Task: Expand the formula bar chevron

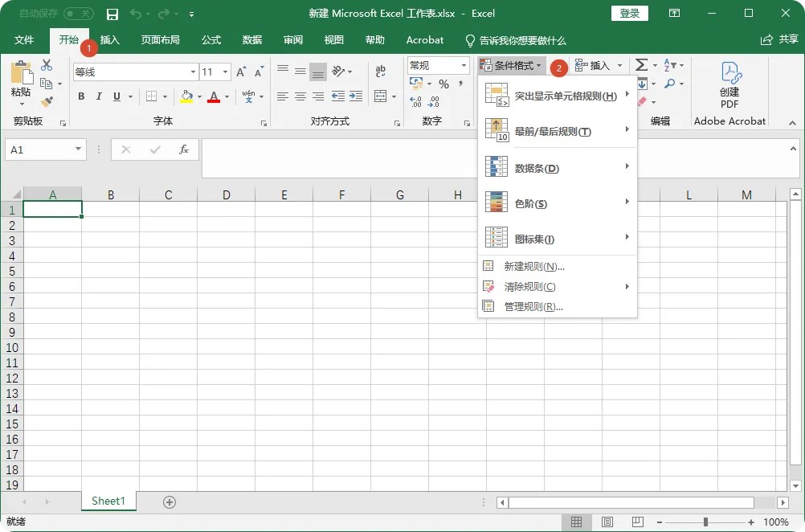Action: (x=793, y=149)
